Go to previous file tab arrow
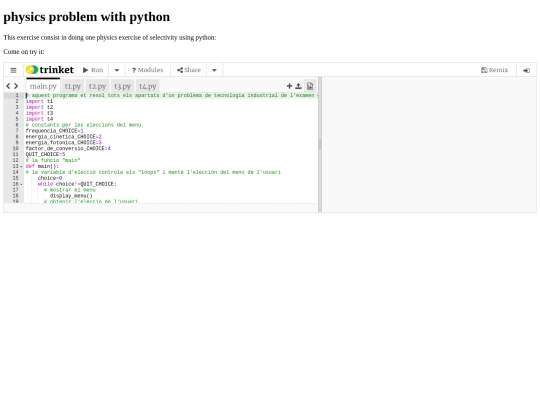The width and height of the screenshot is (540, 405). pyautogui.click(x=8, y=86)
